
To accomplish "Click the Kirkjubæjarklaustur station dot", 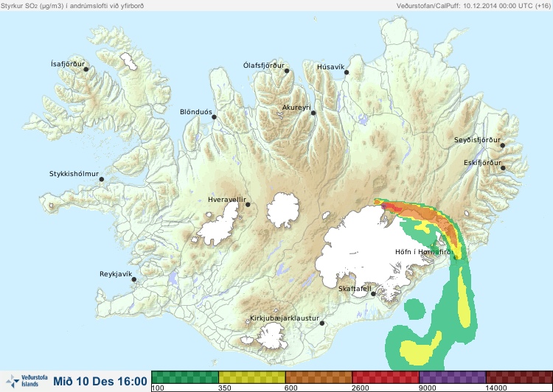I will click(321, 323).
